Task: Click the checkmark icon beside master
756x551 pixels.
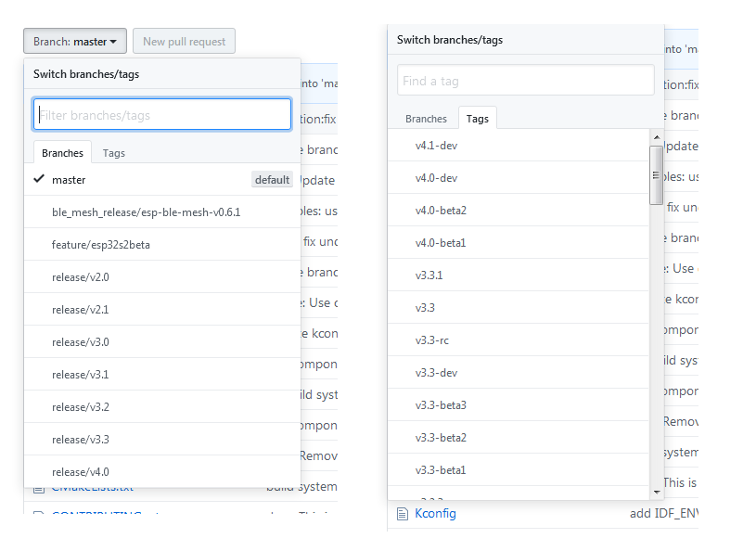Action: [39, 179]
